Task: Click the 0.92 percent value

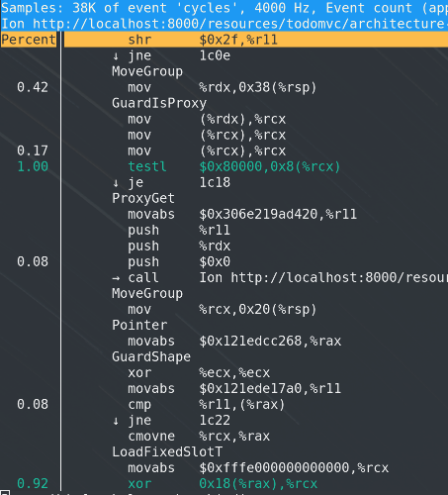Action: pyautogui.click(x=33, y=484)
